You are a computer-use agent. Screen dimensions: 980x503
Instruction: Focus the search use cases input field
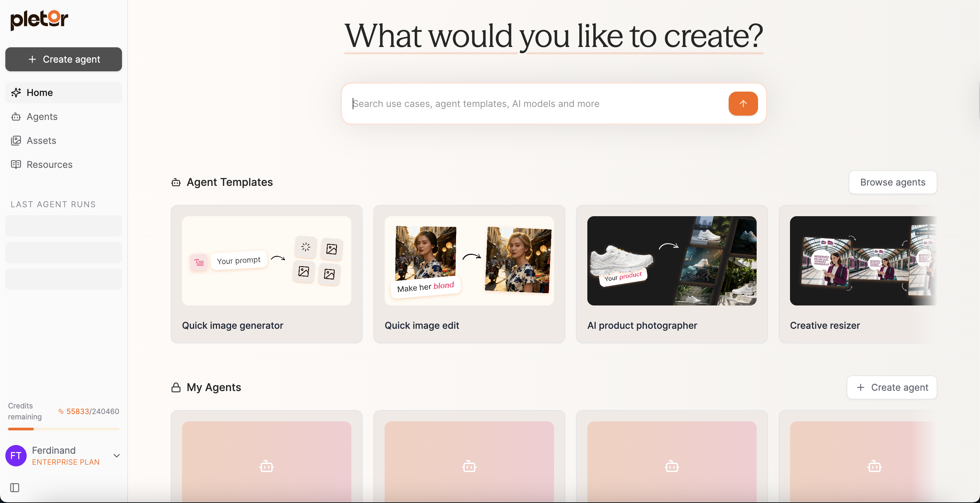click(533, 103)
